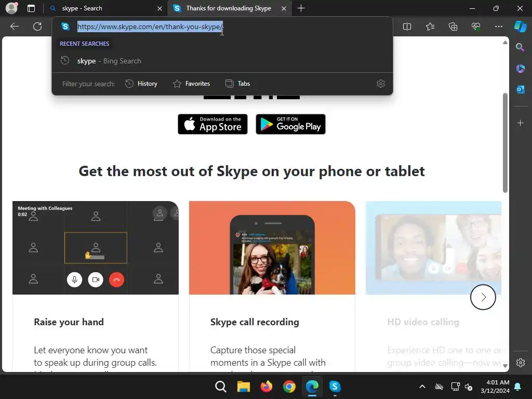
Task: Open the Raise your hand card image
Action: coord(96,248)
